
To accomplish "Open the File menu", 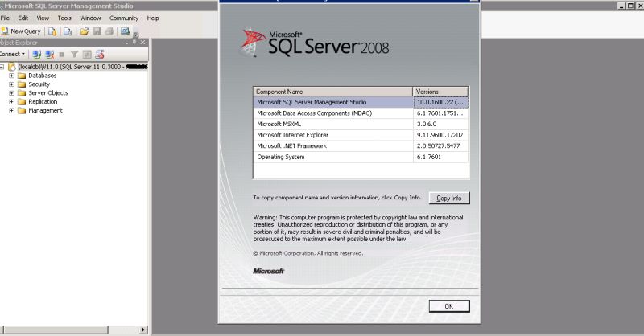I will 5,18.
